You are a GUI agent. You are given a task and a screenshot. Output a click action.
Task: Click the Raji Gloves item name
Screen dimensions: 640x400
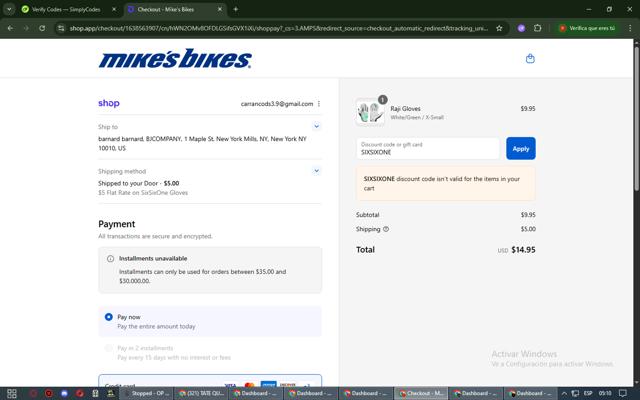tap(405, 109)
